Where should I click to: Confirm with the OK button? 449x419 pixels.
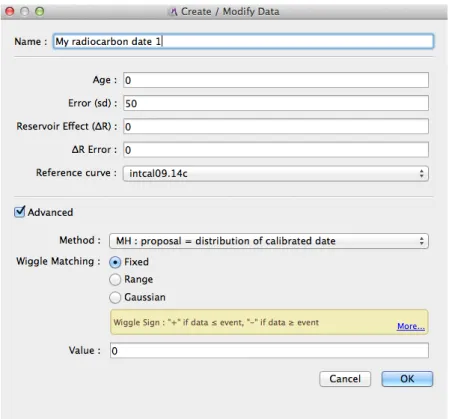(x=407, y=379)
